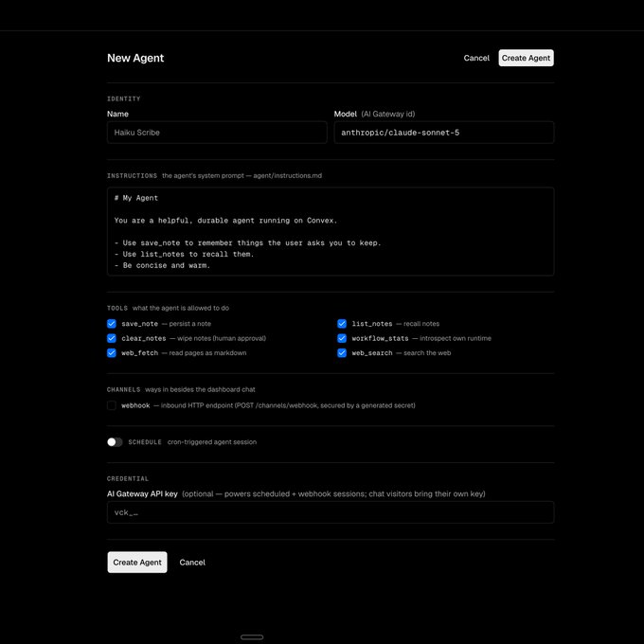Click the 'webhook' channel label

[x=135, y=405]
